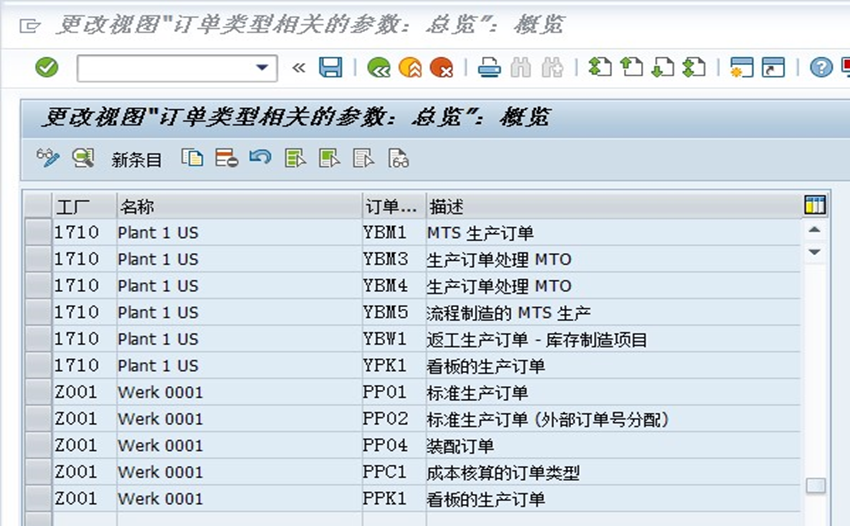Toggle Display/Change with glasses-pencil icon
The image size is (850, 526).
(x=48, y=158)
